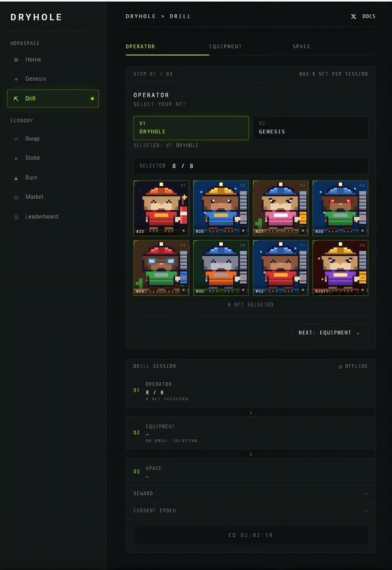Click the Stake circle icon in sidebar
This screenshot has width=392, height=570.
(16, 158)
